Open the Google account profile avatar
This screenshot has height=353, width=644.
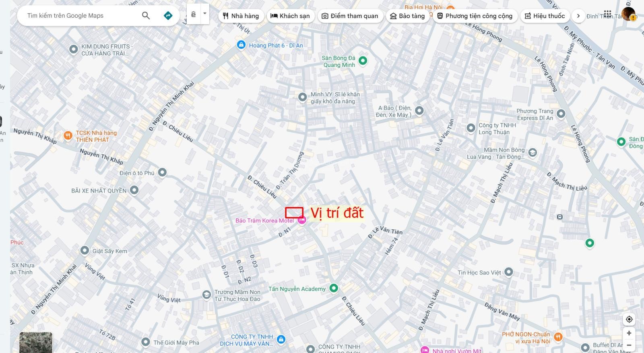[x=628, y=14]
